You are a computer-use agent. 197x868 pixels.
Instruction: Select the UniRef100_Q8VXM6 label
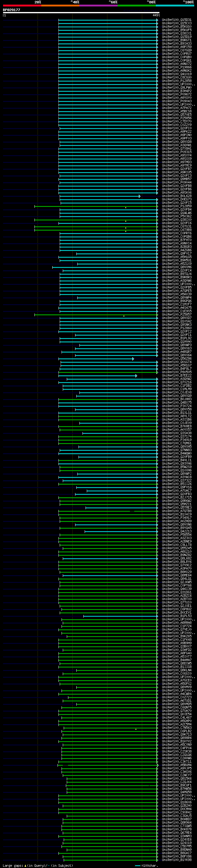coord(177,267)
